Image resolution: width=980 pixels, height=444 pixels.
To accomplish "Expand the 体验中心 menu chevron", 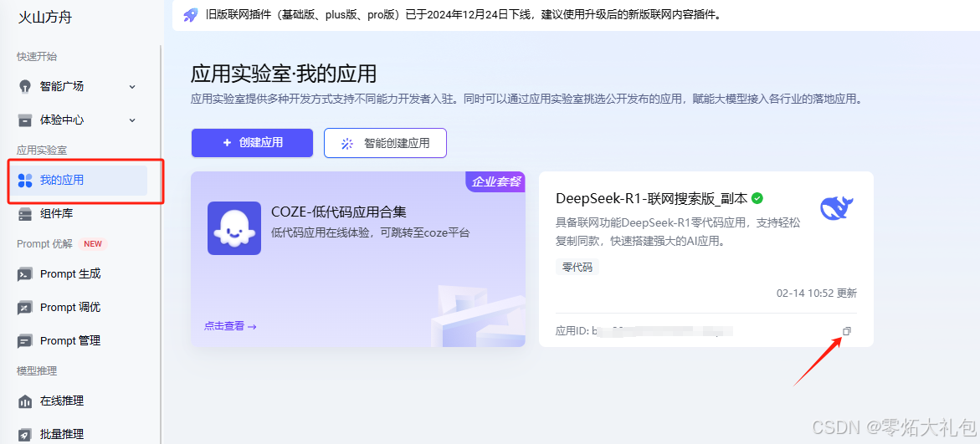I will 132,120.
